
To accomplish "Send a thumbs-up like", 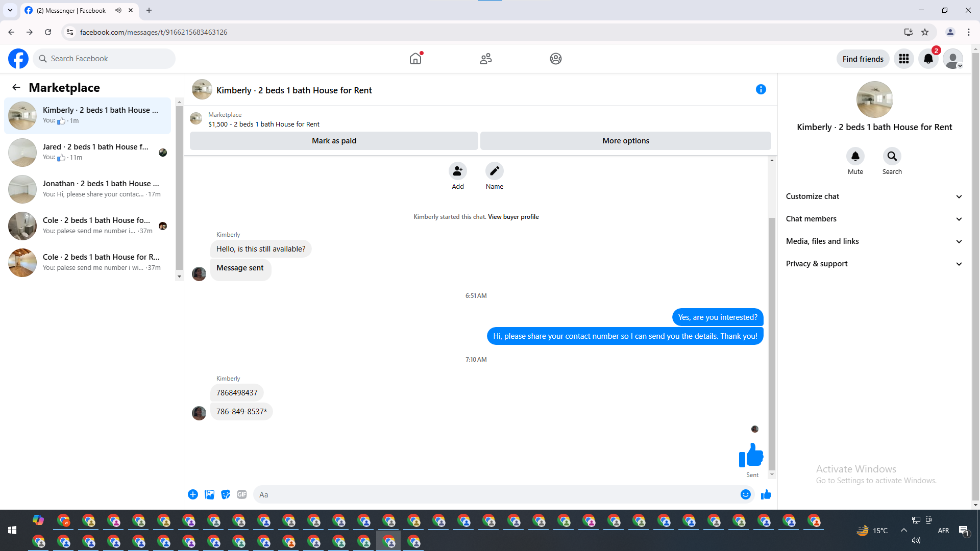I will click(766, 494).
